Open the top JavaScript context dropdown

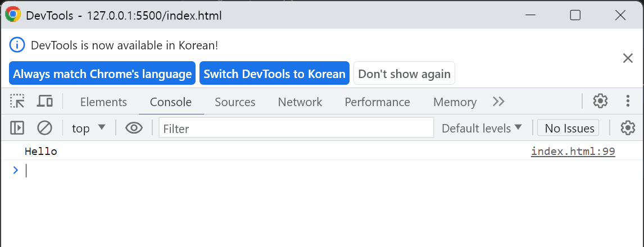click(x=88, y=129)
